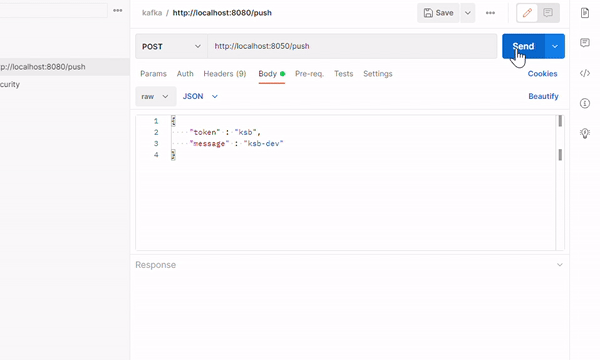Select localhost:8080/push request in sidebar
The width and height of the screenshot is (600, 360).
point(65,67)
